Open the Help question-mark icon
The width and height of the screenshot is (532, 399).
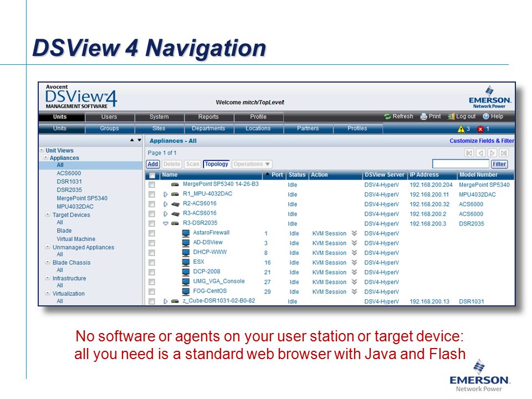(x=486, y=116)
